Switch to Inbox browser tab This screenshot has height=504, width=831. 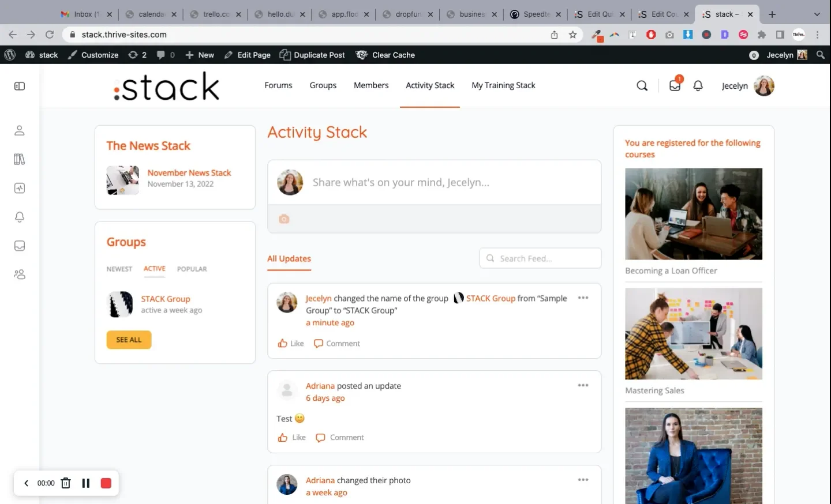[x=87, y=14]
